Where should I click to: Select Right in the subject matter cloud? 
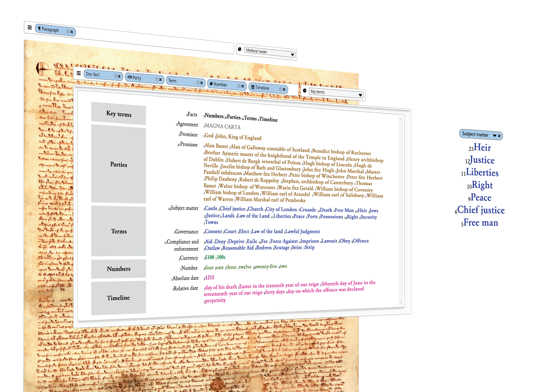[x=482, y=185]
